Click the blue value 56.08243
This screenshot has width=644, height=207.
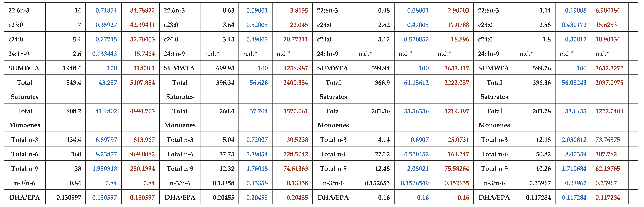point(574,83)
